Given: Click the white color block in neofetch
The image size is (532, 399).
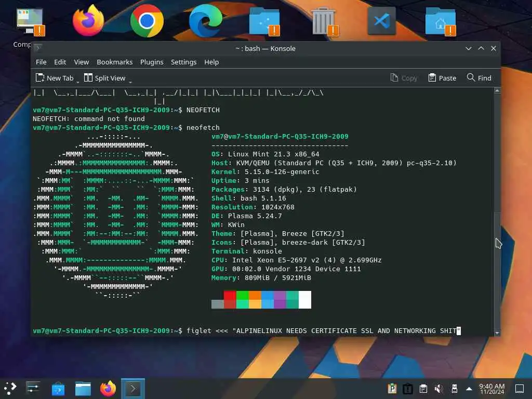Looking at the screenshot, I should [304, 300].
